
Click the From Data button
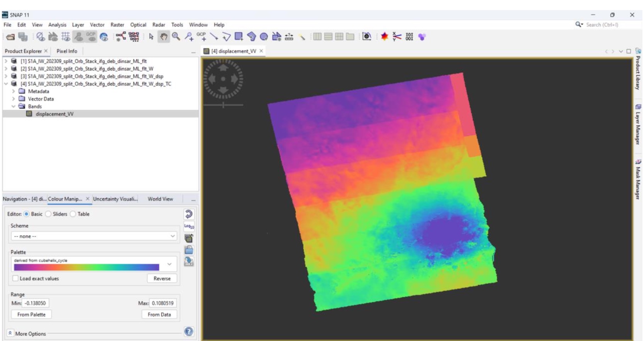pos(159,315)
